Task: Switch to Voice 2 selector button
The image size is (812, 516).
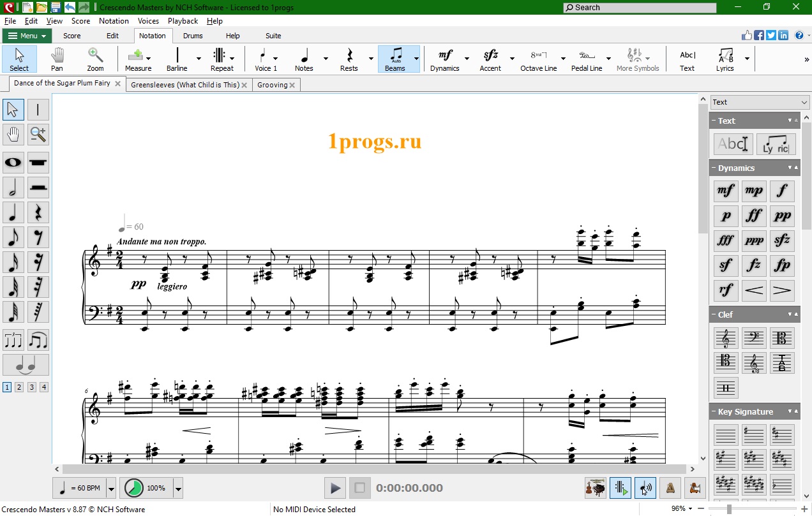Action: [20, 387]
